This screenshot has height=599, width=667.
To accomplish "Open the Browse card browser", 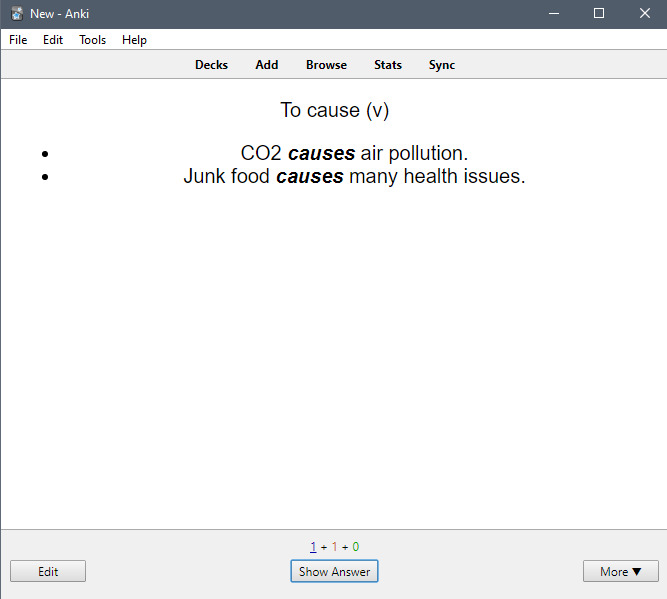I will pos(326,65).
